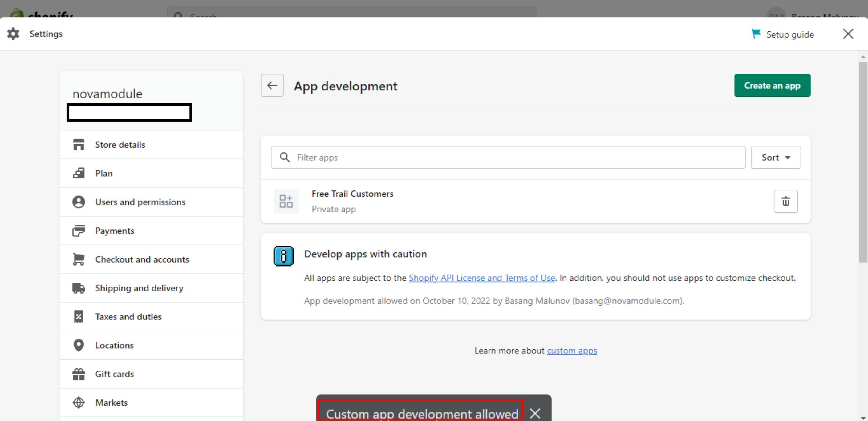Delete the Free Trail Customers app
Image resolution: width=868 pixels, height=421 pixels.
pos(785,201)
